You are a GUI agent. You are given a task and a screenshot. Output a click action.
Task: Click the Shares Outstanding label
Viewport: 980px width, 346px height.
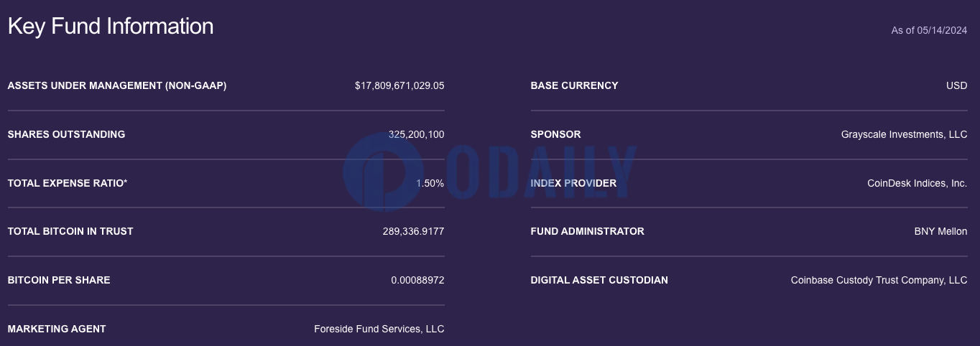(66, 134)
